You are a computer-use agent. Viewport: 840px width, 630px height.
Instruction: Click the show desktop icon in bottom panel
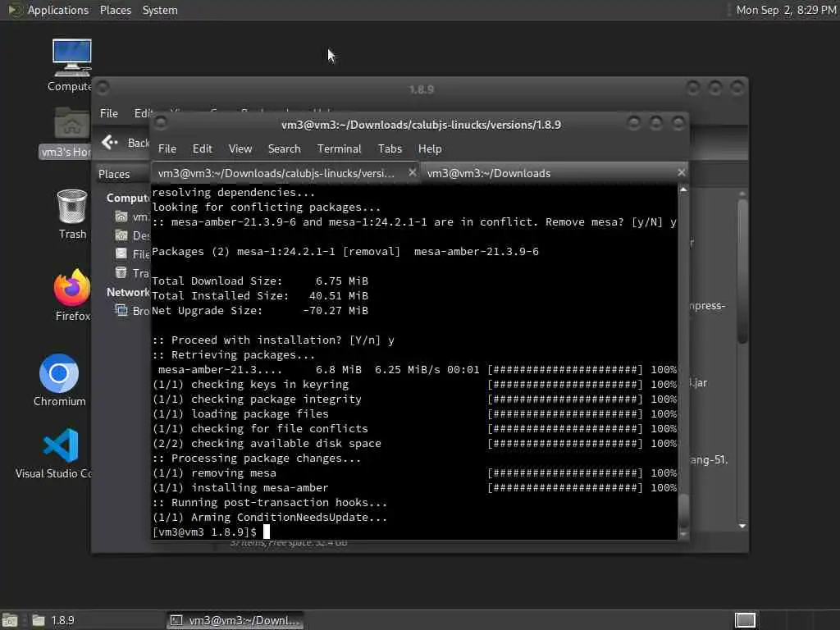pos(10,620)
